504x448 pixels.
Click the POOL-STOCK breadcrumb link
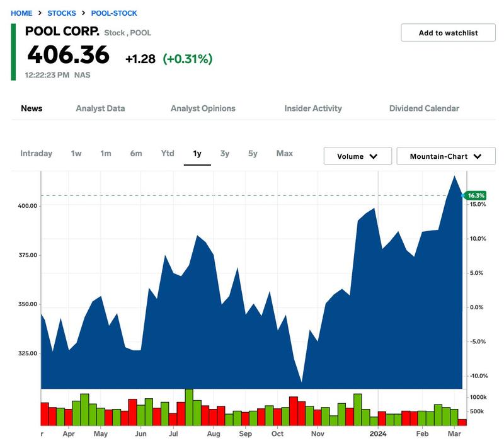(x=114, y=13)
